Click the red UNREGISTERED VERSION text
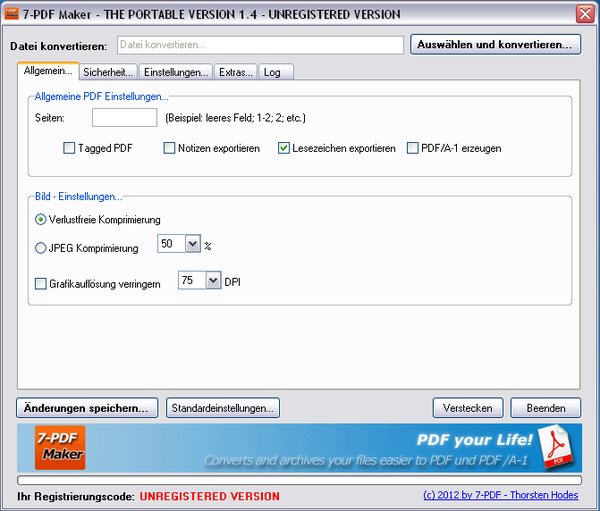The width and height of the screenshot is (600, 511). (x=209, y=496)
